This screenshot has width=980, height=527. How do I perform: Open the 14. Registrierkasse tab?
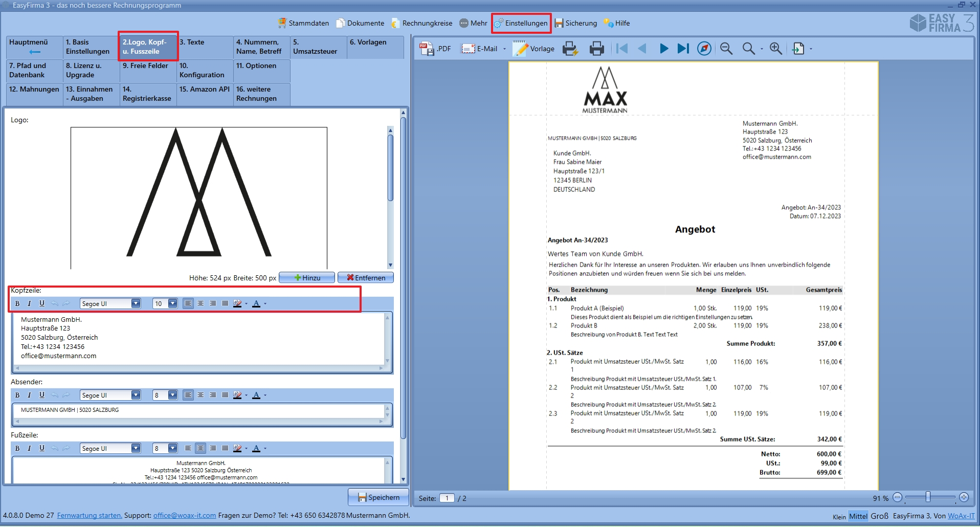point(148,94)
